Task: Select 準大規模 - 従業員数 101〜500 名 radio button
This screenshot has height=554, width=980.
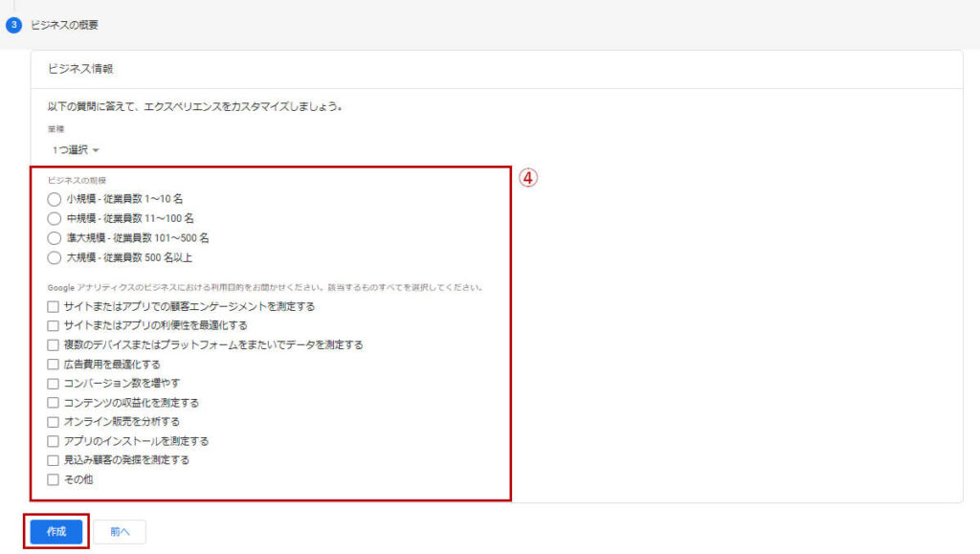Action: [x=55, y=238]
